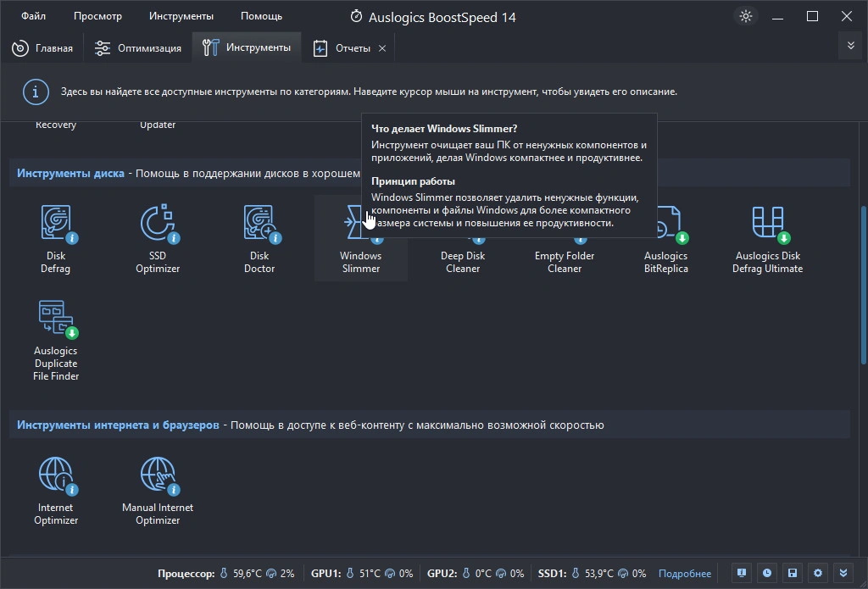
Task: Open the Disk Defrag tool
Action: tap(56, 238)
